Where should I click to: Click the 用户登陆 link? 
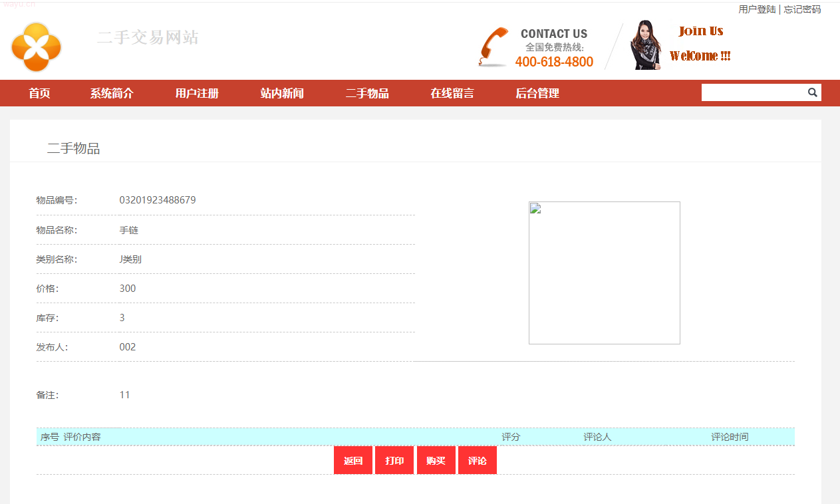tap(757, 9)
